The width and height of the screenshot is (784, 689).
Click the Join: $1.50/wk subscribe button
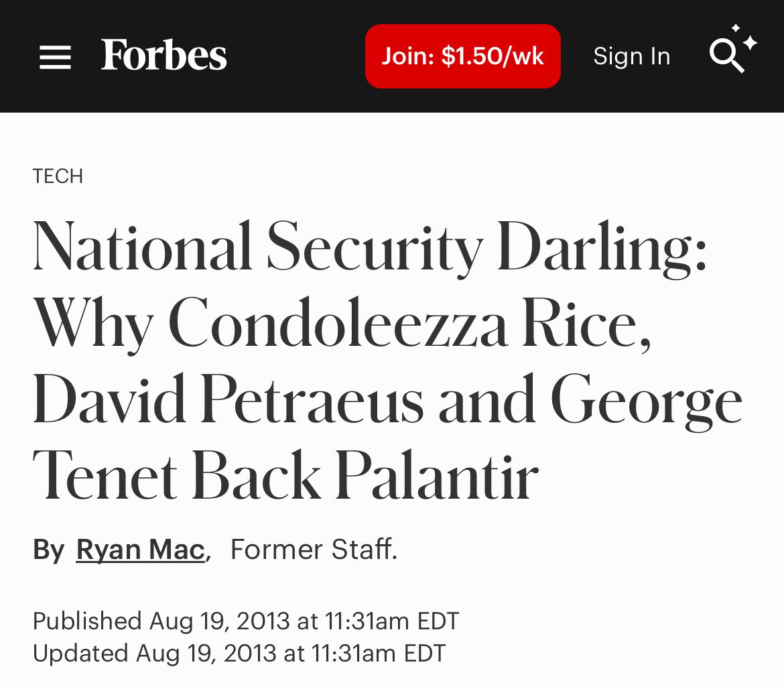pos(462,56)
